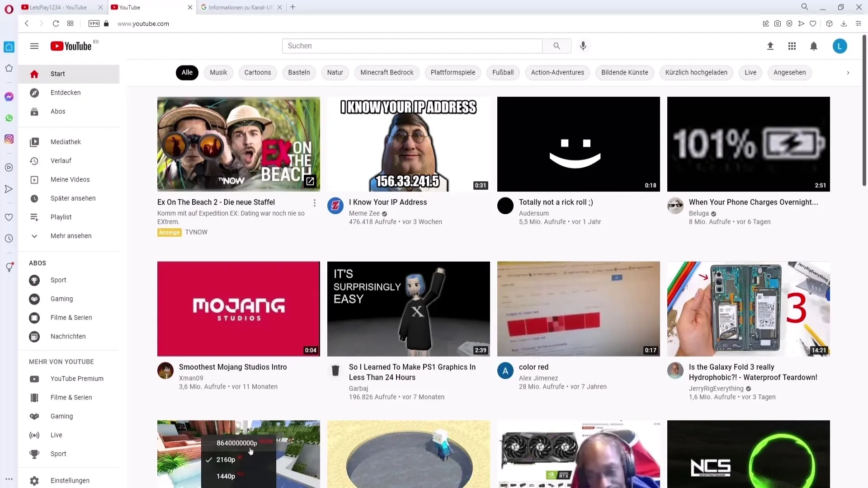The height and width of the screenshot is (488, 868).
Task: Open the tab search magnifier
Action: coord(805,7)
